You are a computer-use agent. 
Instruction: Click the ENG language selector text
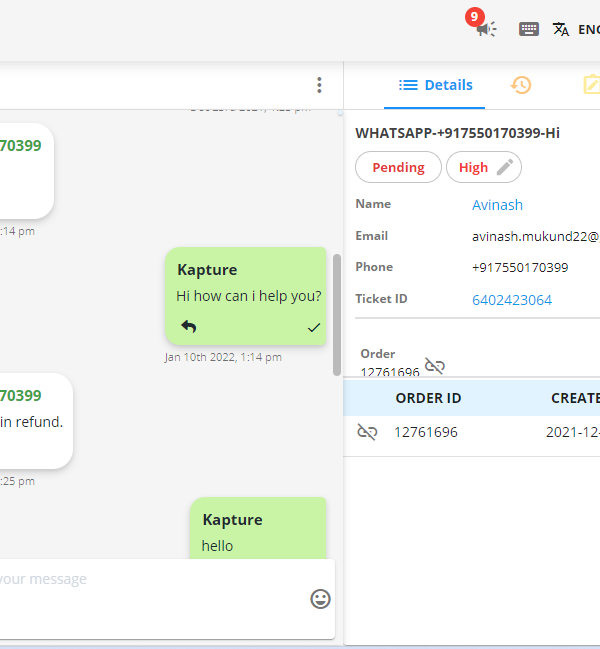coord(589,29)
